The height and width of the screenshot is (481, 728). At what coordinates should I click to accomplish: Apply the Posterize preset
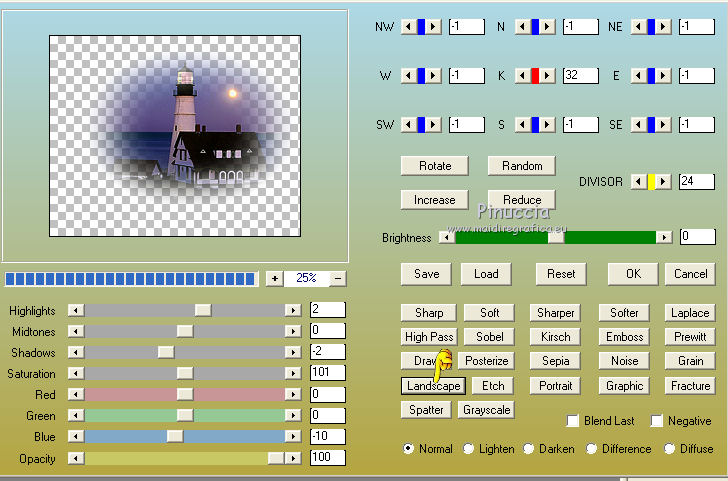pyautogui.click(x=487, y=361)
